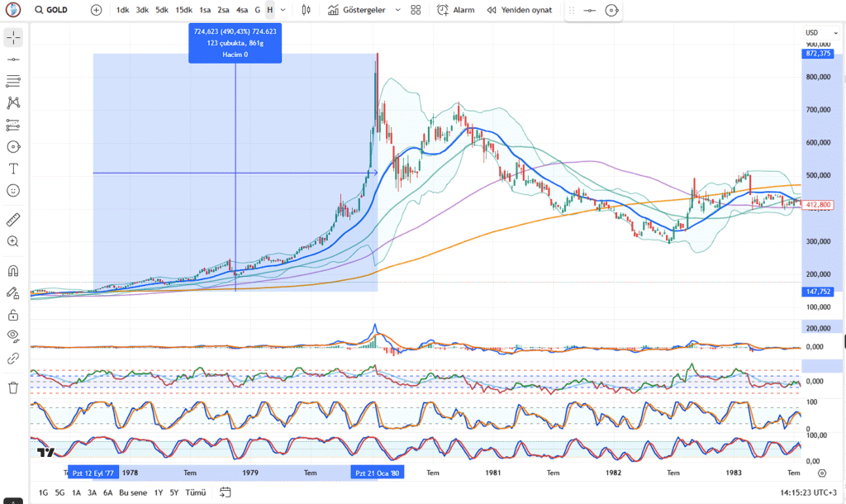Set the date range to Bu sene
This screenshot has height=504, width=846.
click(x=133, y=492)
